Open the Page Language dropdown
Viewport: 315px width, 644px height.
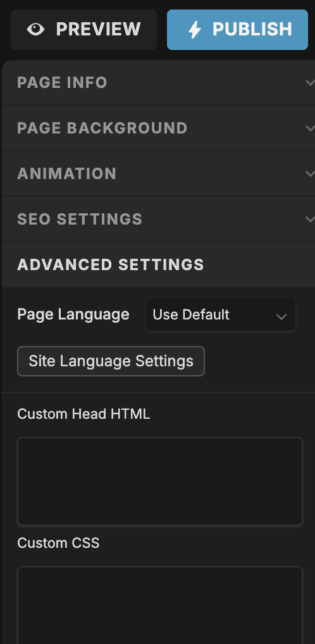tap(221, 314)
